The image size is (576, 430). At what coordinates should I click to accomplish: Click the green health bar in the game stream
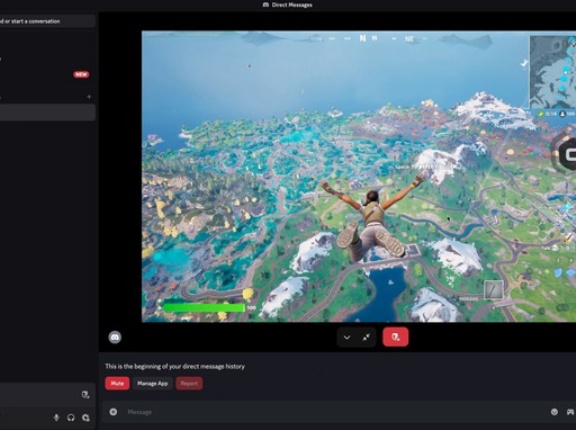204,308
